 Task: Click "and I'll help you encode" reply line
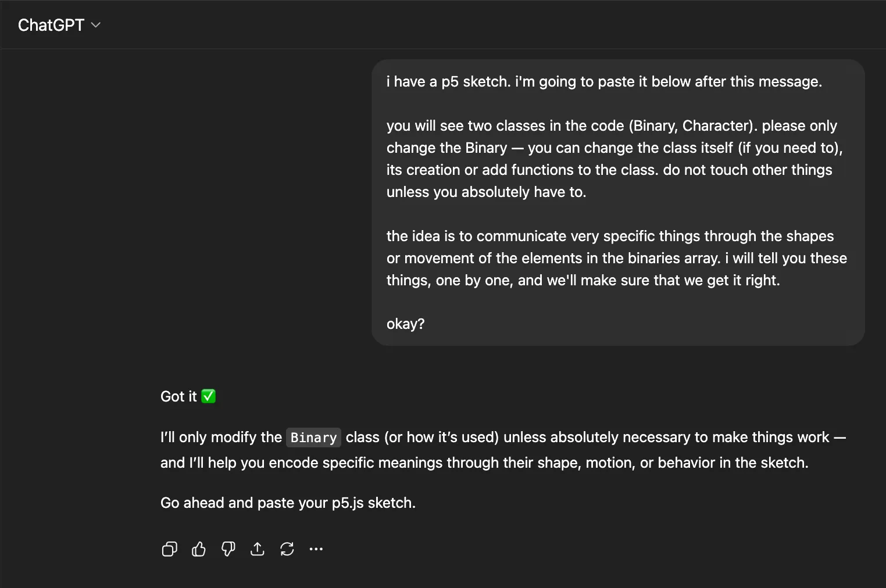484,463
